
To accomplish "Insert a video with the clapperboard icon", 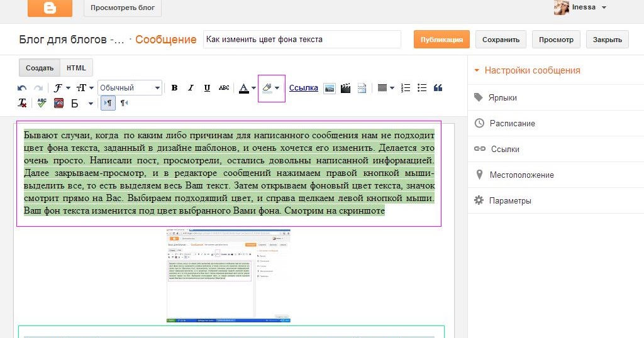I will (x=346, y=88).
